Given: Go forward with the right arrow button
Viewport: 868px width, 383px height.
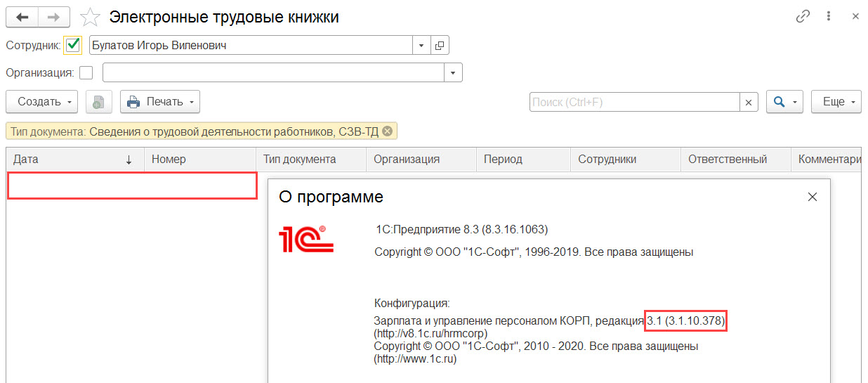Looking at the screenshot, I should point(53,17).
